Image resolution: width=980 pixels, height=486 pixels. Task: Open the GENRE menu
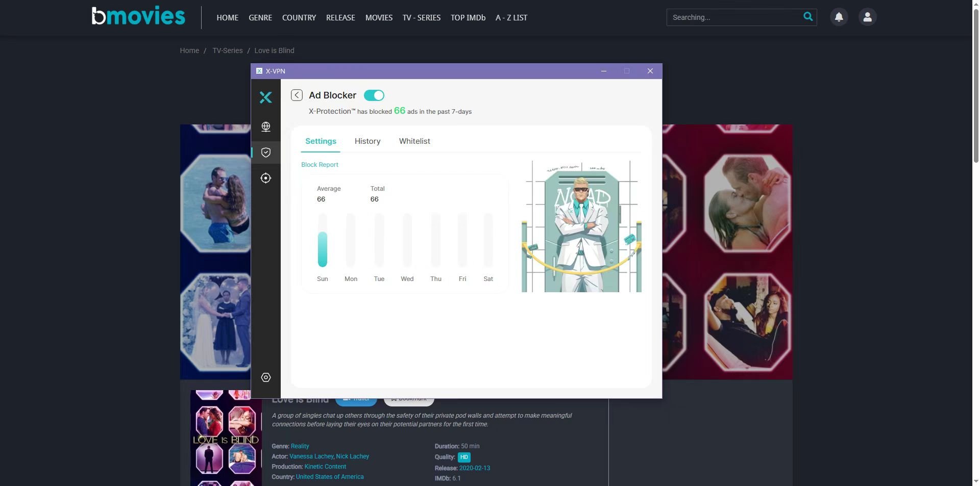pyautogui.click(x=260, y=17)
